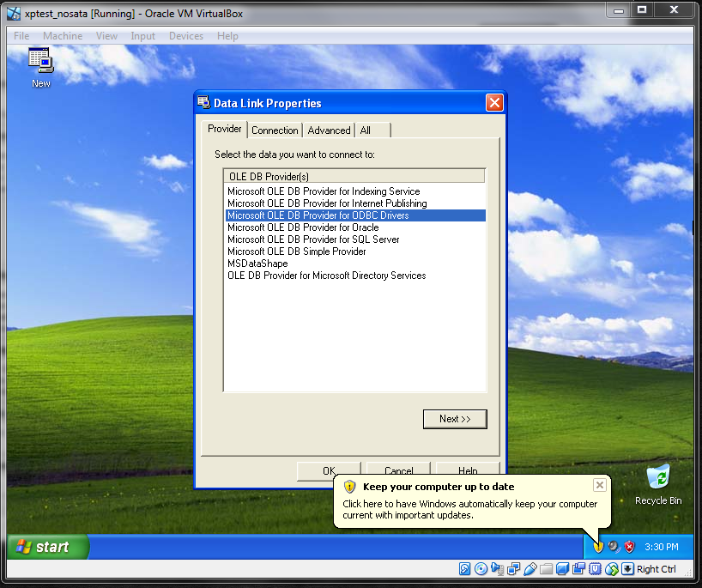Click the hard disk activity indicator icon
702x588 pixels.
464,569
